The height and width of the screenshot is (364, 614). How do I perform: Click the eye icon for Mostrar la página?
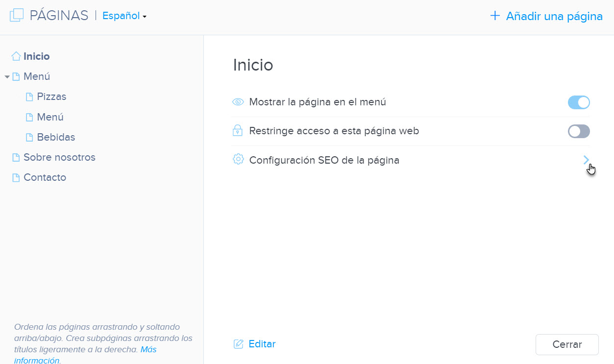coord(238,101)
